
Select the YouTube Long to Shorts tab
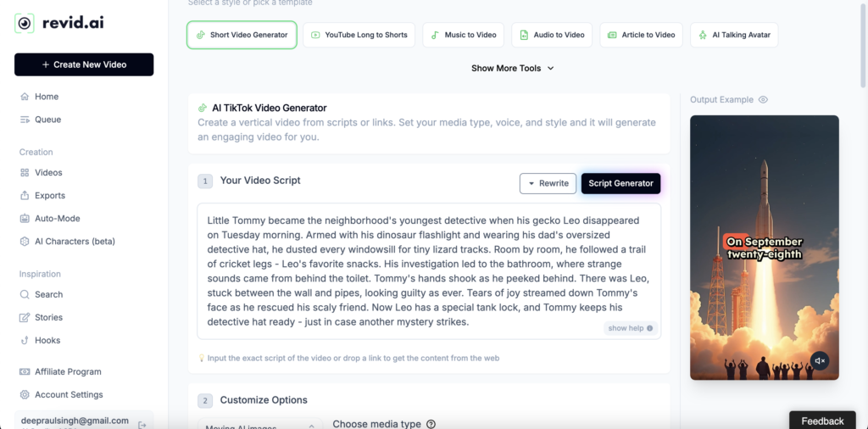click(359, 35)
